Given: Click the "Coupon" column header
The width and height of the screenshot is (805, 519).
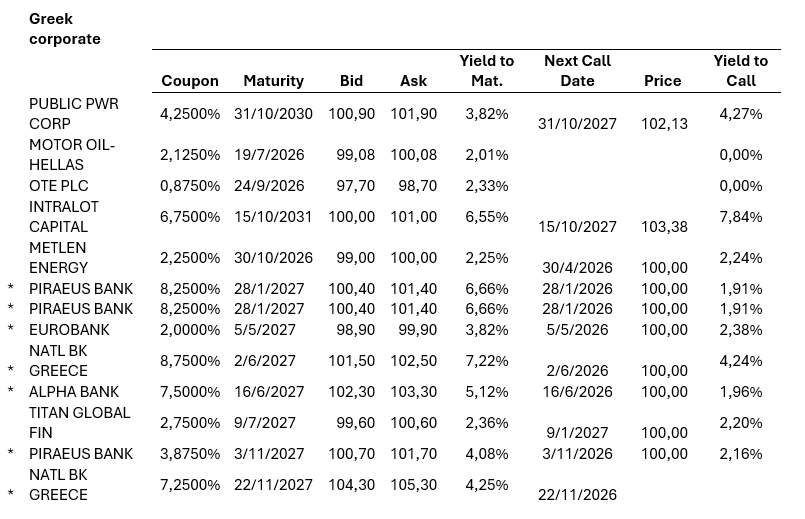Looking at the screenshot, I should (x=190, y=81).
